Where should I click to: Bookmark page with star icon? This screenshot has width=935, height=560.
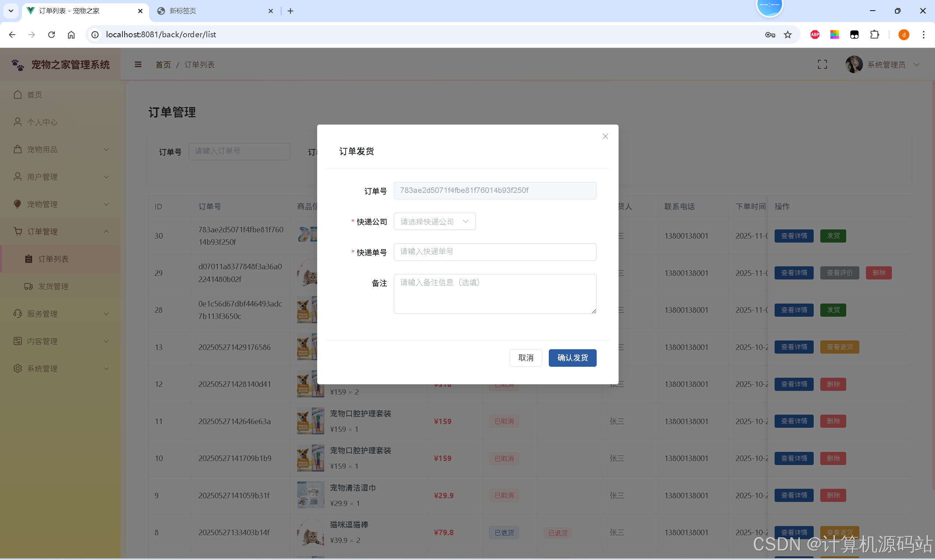[788, 35]
